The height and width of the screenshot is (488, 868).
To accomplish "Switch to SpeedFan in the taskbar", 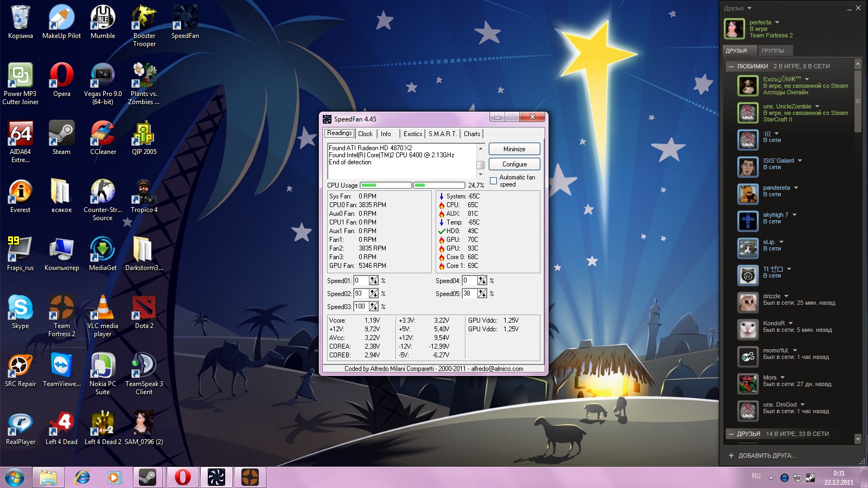I will pyautogui.click(x=216, y=477).
